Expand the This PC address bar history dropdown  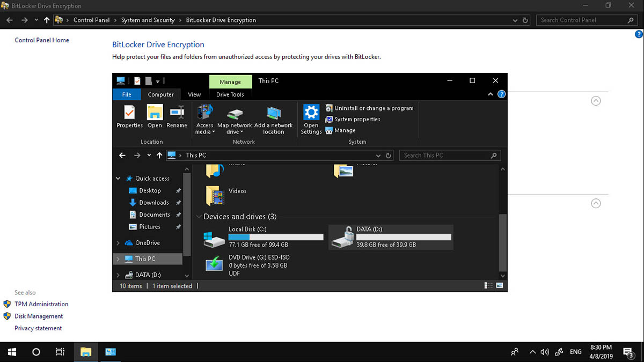[x=378, y=156]
